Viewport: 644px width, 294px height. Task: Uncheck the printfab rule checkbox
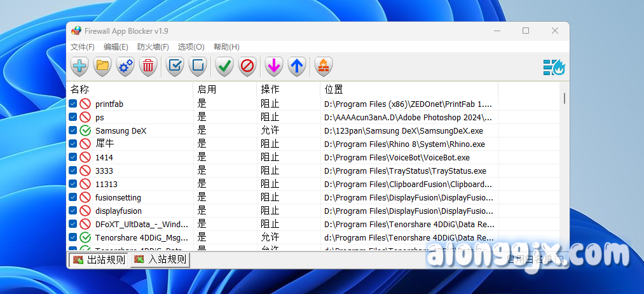coord(73,104)
